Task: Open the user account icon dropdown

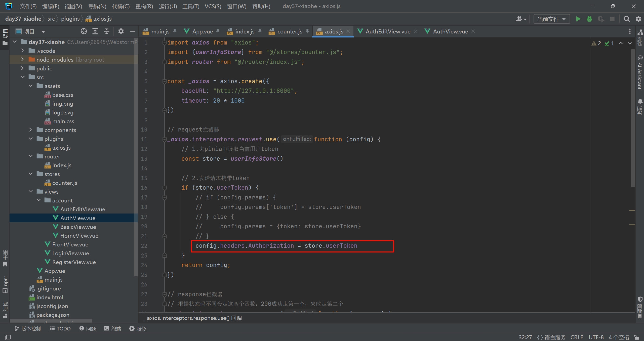Action: (521, 19)
